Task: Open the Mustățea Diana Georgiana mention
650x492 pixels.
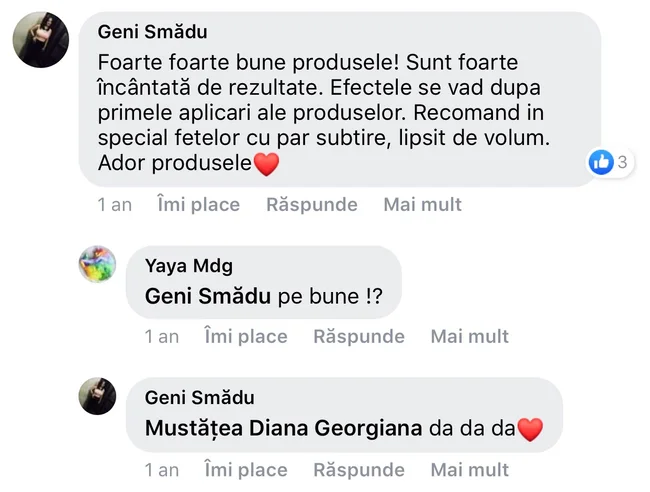Action: pyautogui.click(x=283, y=428)
